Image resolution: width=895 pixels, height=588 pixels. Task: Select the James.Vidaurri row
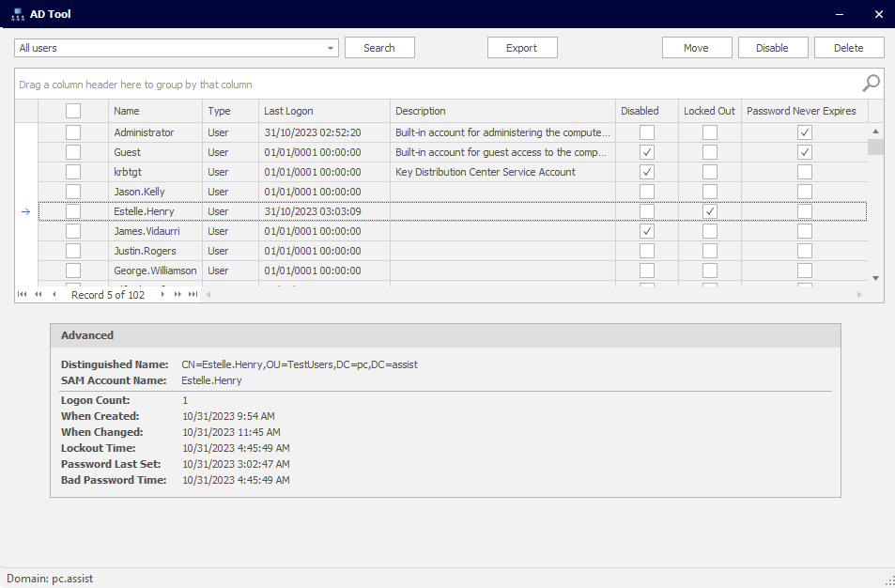coord(155,231)
